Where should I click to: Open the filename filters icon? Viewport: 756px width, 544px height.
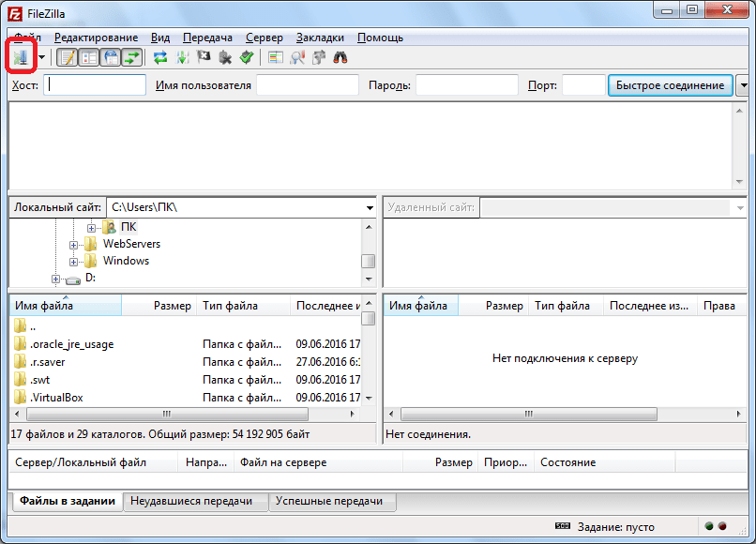(276, 57)
